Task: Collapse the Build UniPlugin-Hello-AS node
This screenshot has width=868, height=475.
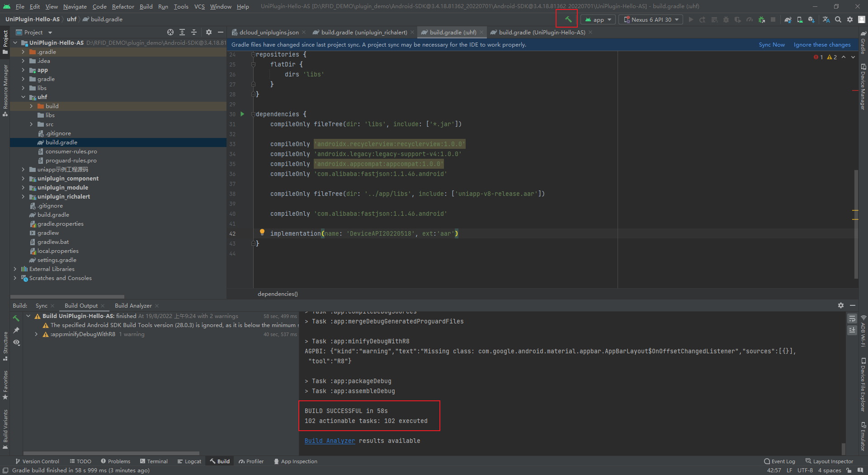Action: tap(28, 316)
